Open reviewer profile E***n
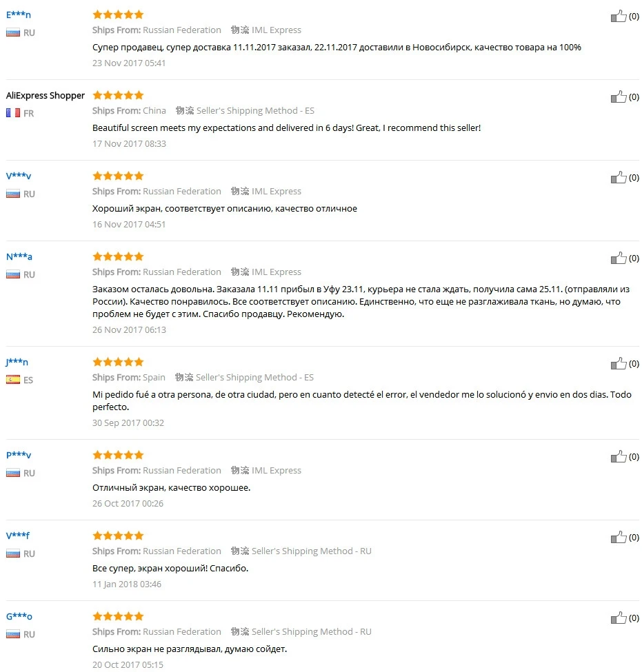 pyautogui.click(x=19, y=14)
